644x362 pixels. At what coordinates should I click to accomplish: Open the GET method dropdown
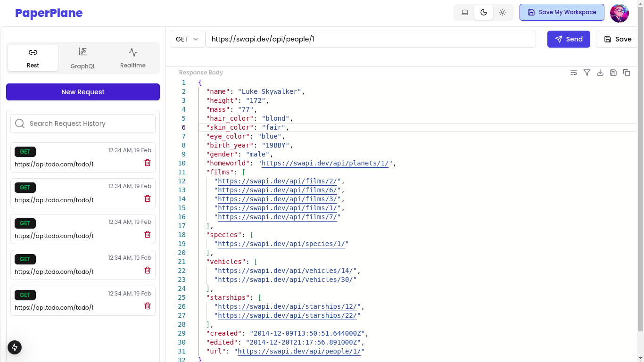pos(187,39)
